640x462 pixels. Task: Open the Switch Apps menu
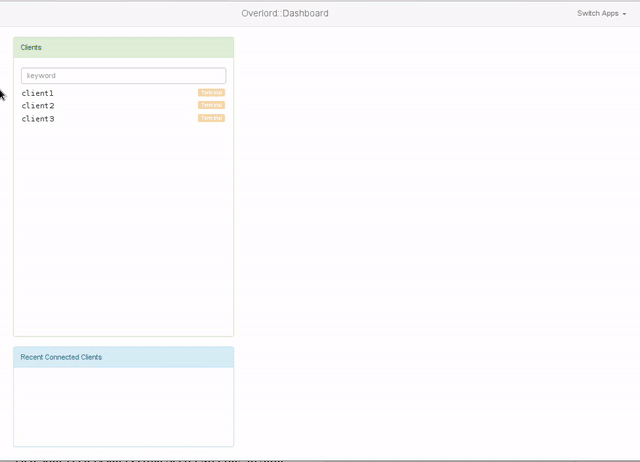tap(601, 13)
